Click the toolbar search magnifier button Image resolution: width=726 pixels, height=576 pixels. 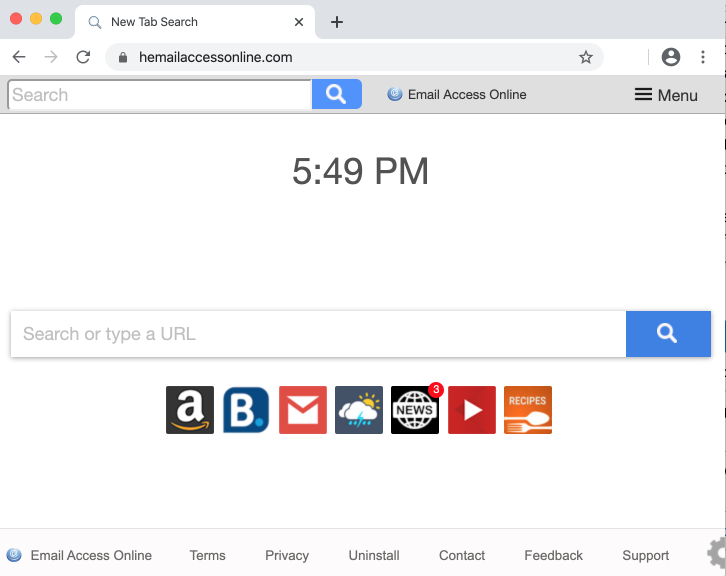(337, 95)
